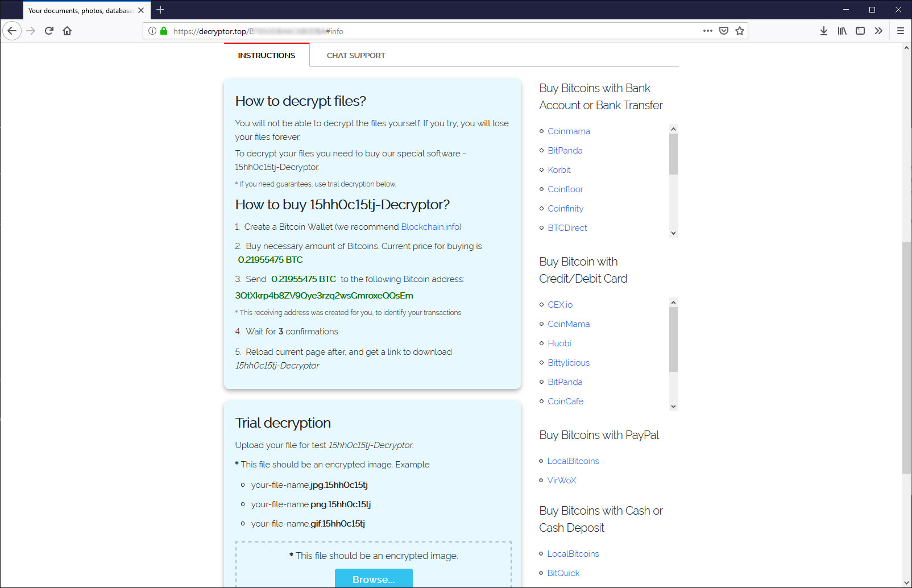The height and width of the screenshot is (588, 912).
Task: Click scroll-up arrow of Bank Transfer list
Action: click(673, 129)
